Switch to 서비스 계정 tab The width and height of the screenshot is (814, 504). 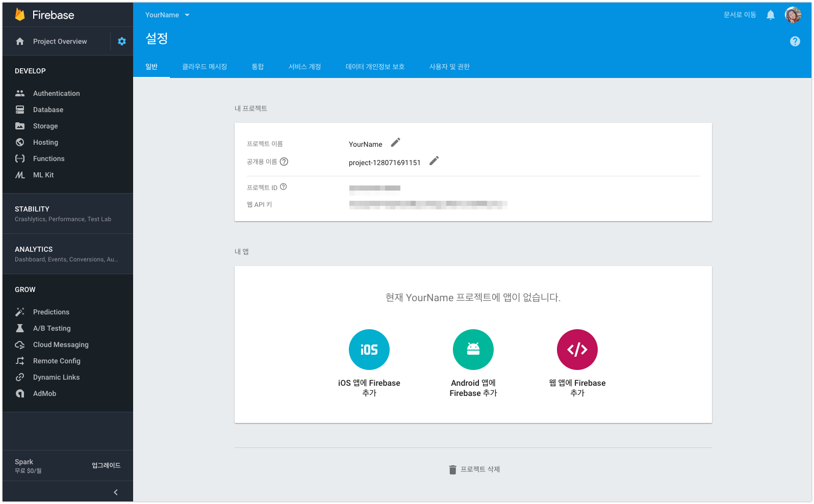point(304,67)
